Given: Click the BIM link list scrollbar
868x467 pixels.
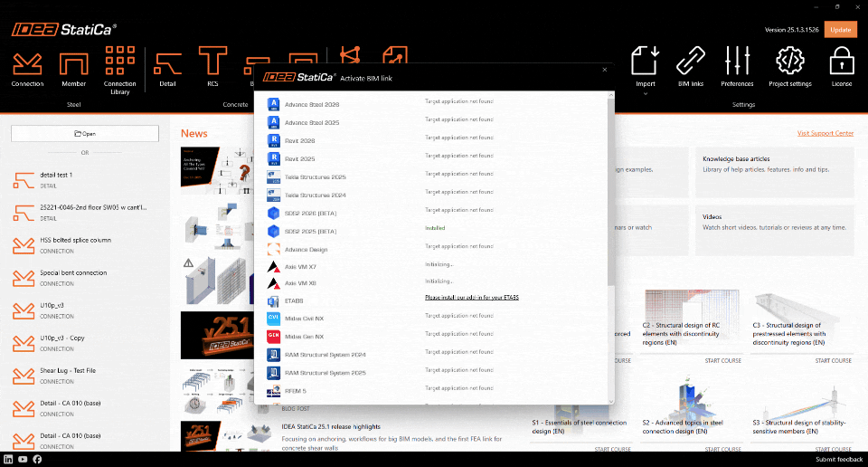Looking at the screenshot, I should pos(611,191).
